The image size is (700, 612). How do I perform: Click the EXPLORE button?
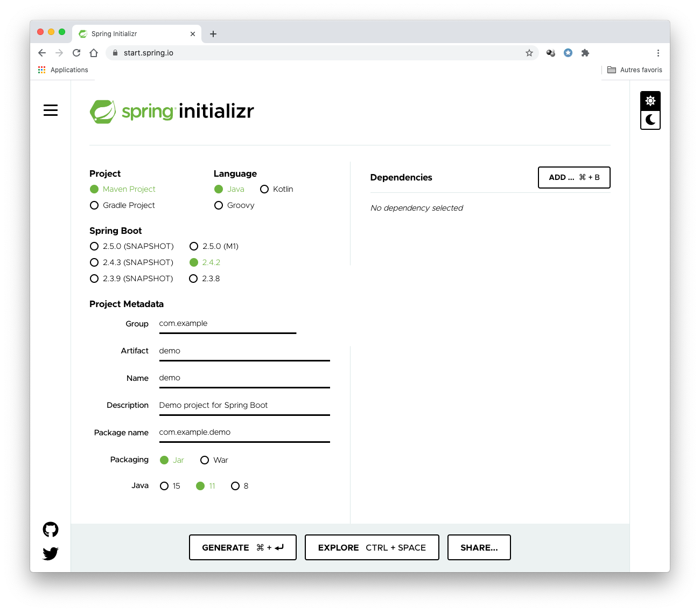tap(372, 547)
